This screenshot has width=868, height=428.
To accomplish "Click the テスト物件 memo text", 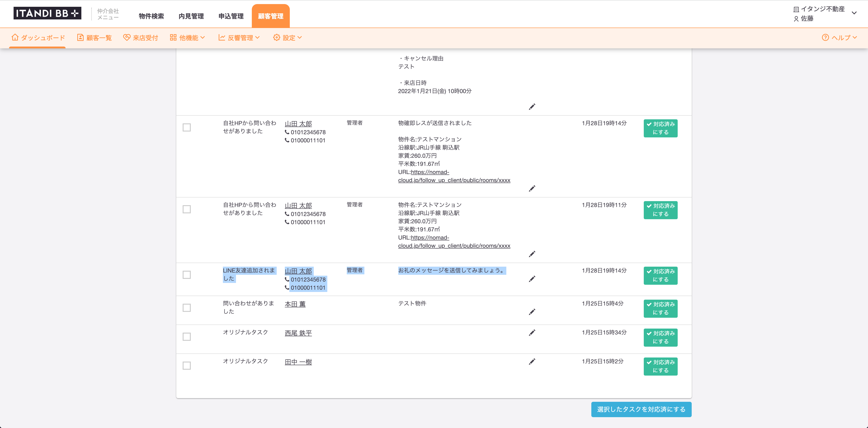I will pyautogui.click(x=412, y=303).
